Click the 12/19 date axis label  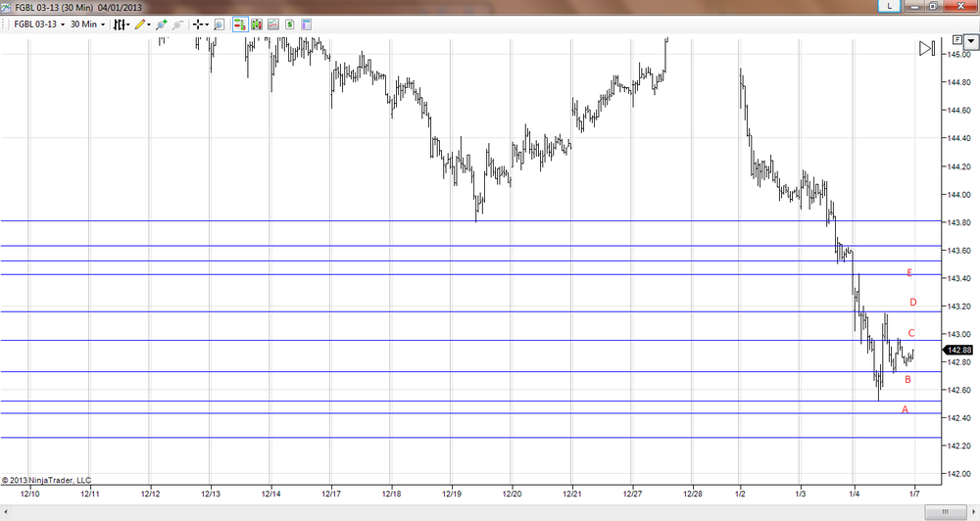click(451, 494)
